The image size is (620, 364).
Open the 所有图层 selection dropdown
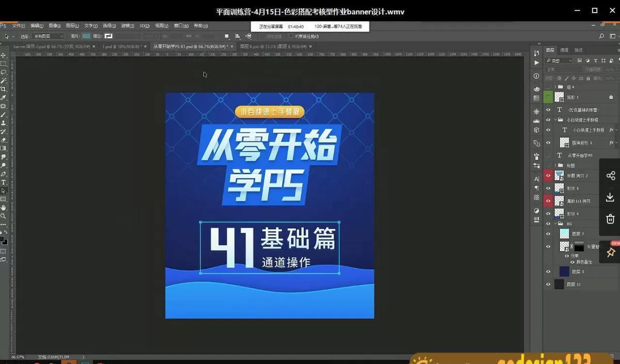tap(48, 36)
